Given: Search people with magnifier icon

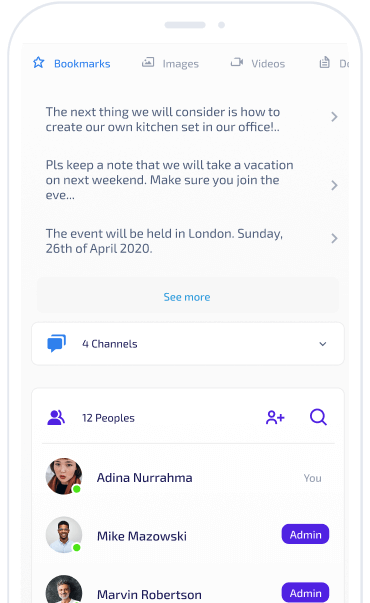Looking at the screenshot, I should tap(318, 417).
